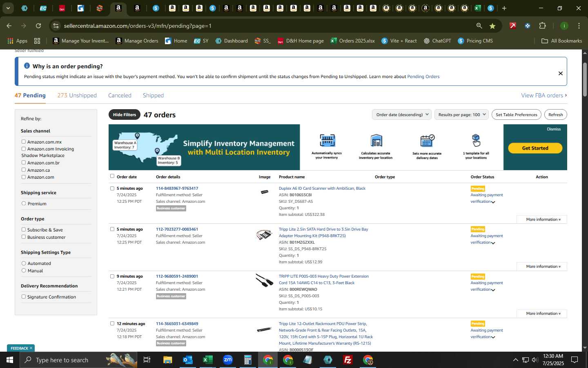This screenshot has height=368, width=588.
Task: Click the P005-003 power cord product image
Action: tap(264, 280)
